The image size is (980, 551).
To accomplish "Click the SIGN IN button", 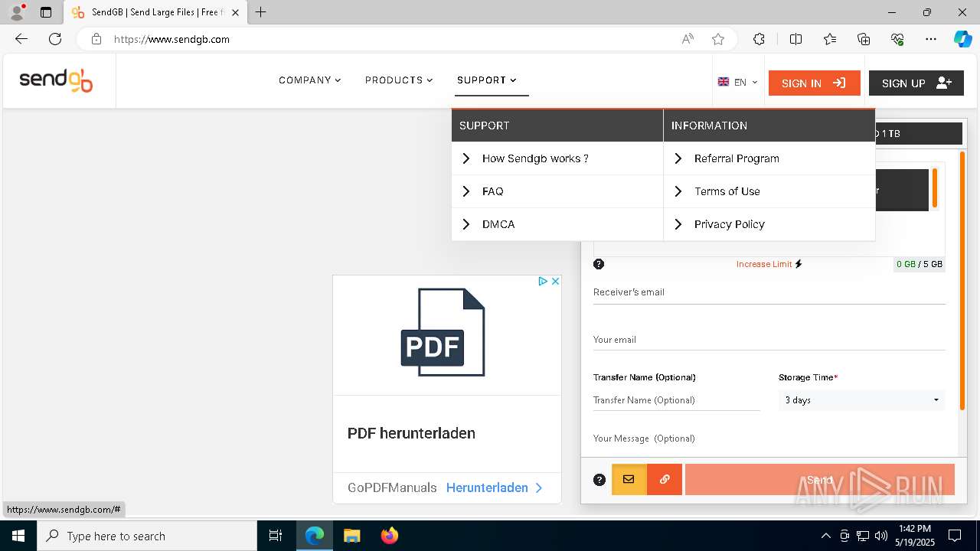I will (814, 83).
